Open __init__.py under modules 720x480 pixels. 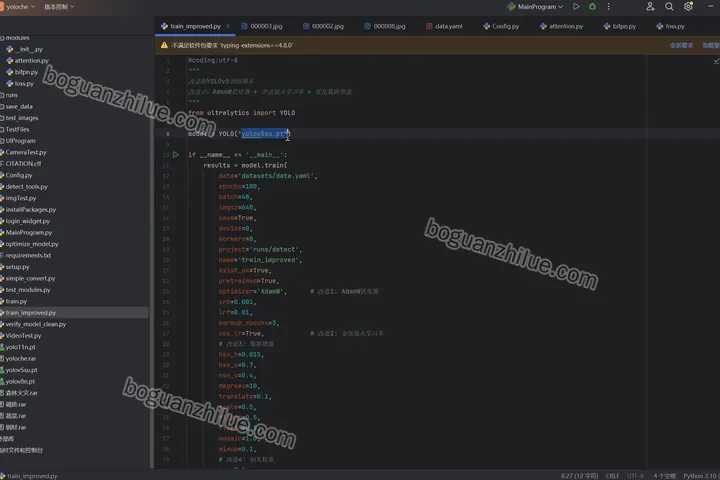coord(25,49)
